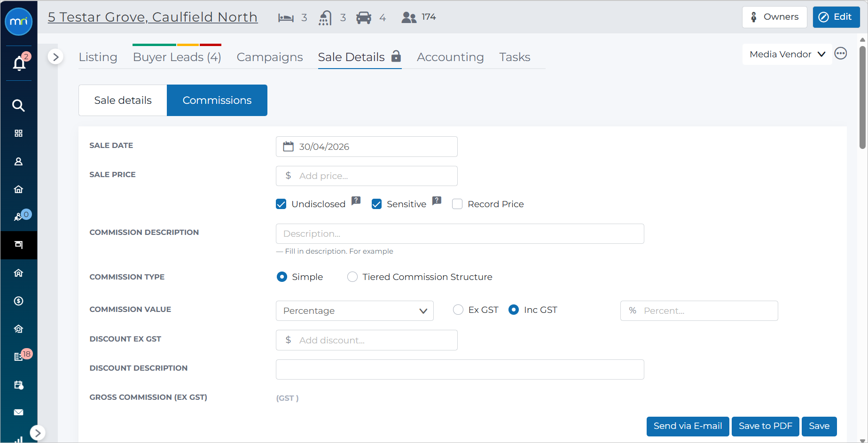Open the sidebar icon with the 0 badge

19,216
